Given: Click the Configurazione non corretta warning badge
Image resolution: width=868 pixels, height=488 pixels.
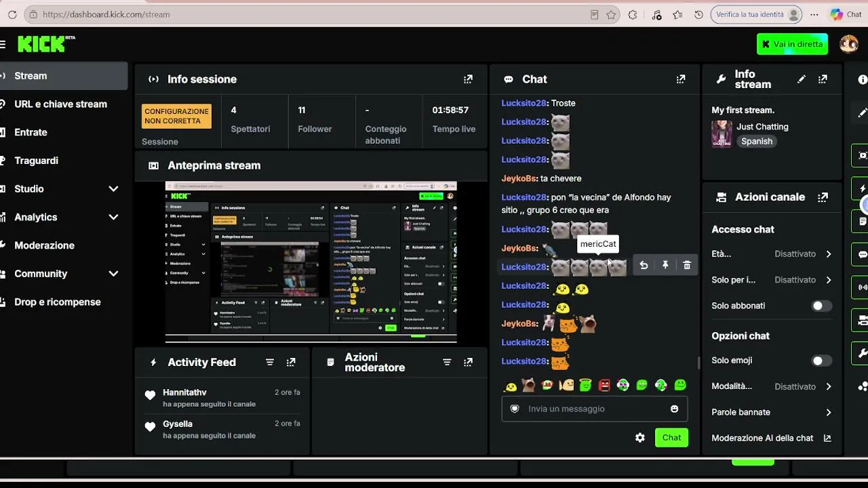Looking at the screenshot, I should [x=176, y=116].
